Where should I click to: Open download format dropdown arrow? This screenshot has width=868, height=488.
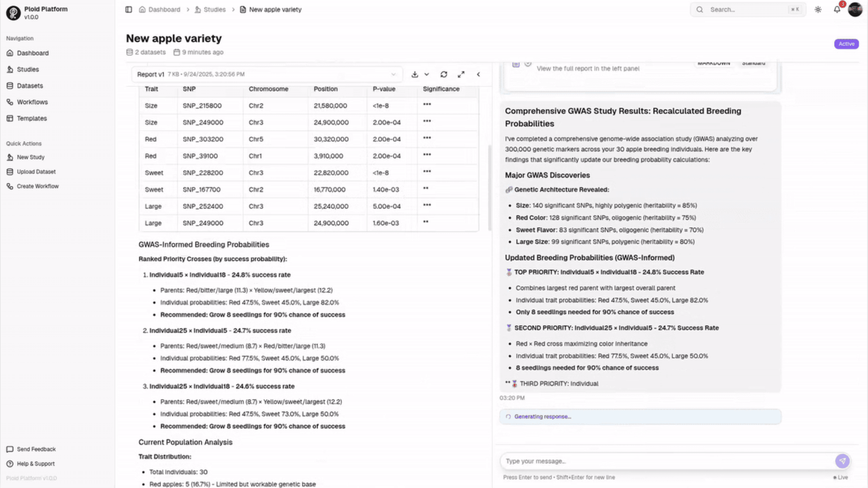pyautogui.click(x=427, y=74)
